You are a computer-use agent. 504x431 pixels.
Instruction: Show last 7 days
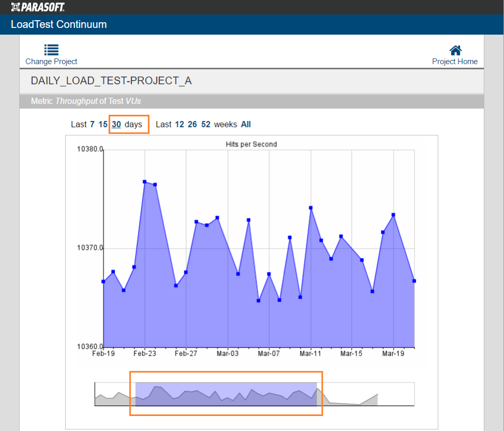point(92,124)
